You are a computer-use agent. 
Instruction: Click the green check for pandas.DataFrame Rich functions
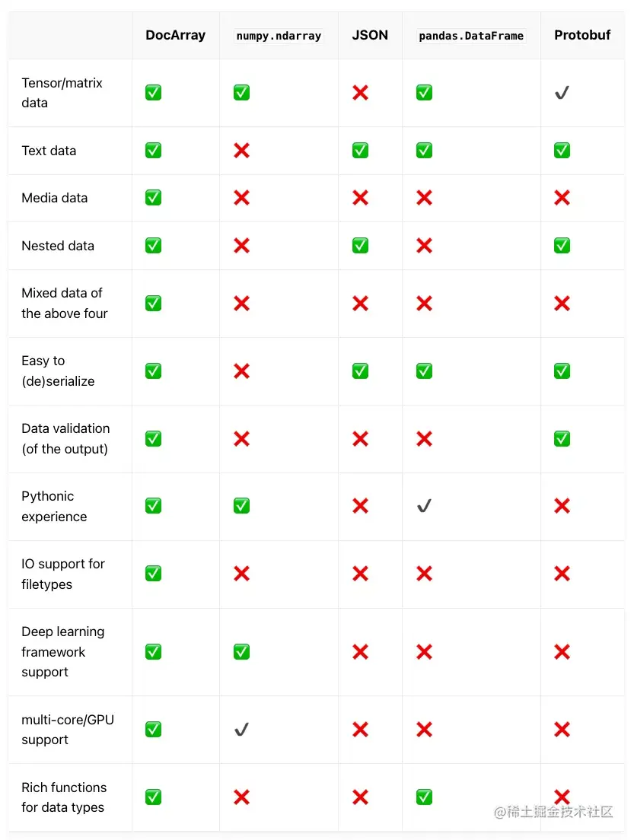pyautogui.click(x=424, y=797)
